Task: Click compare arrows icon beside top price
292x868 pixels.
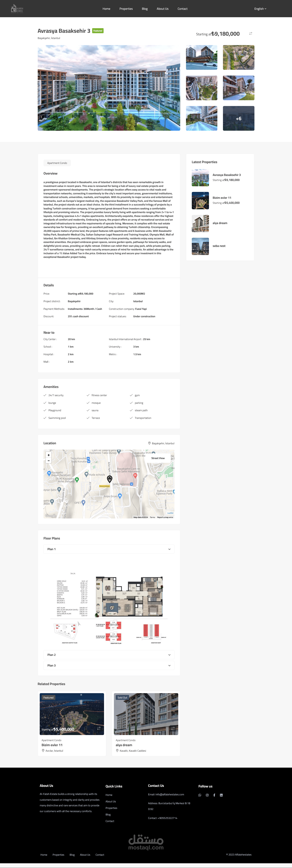Action: 251,33
